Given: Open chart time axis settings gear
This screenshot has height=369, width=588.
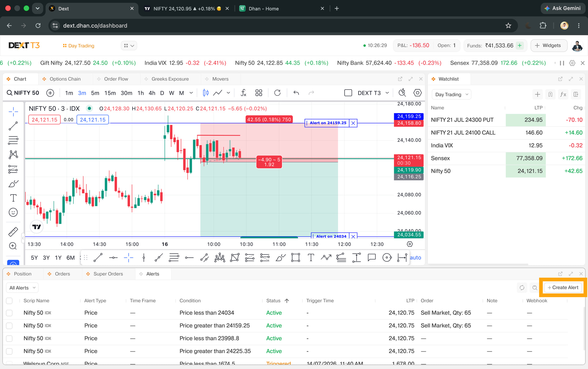Looking at the screenshot, I should 410,244.
